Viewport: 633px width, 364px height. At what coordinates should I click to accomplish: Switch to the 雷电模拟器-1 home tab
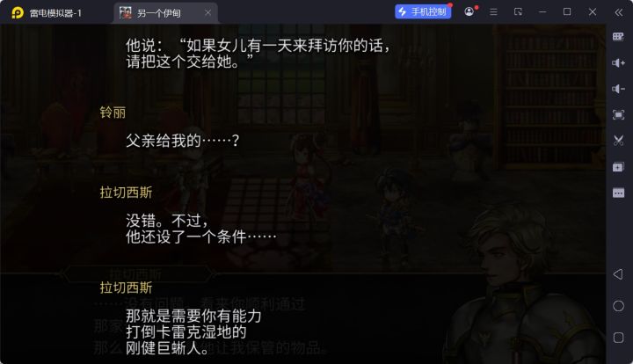55,13
